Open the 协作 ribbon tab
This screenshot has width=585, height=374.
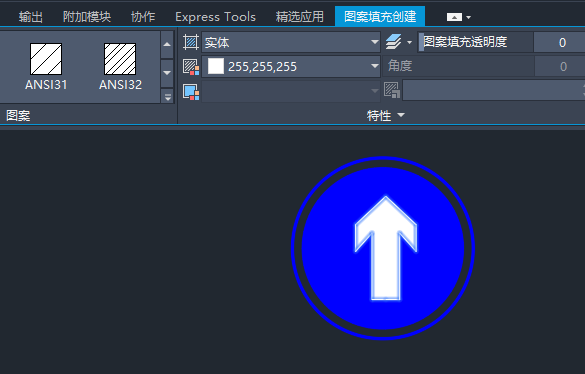[x=143, y=16]
